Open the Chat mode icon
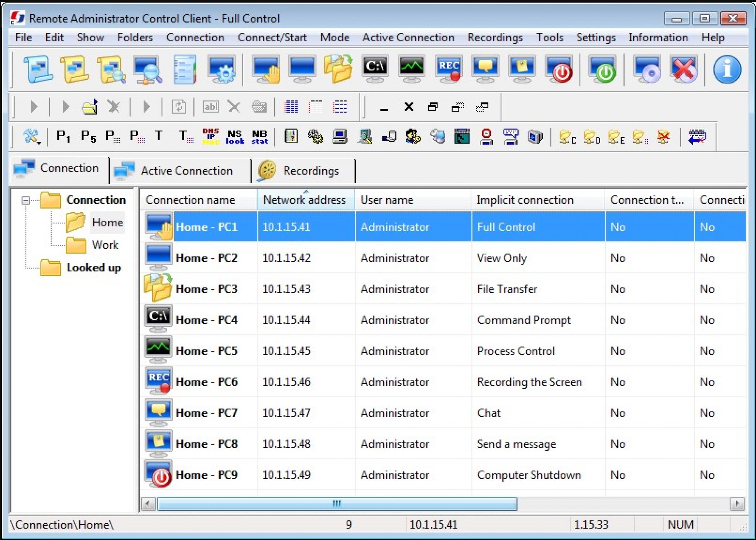756x540 pixels. coord(485,68)
